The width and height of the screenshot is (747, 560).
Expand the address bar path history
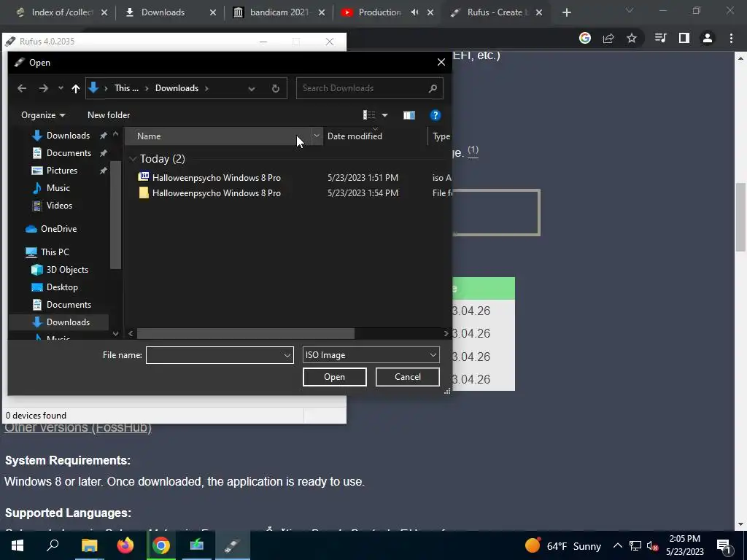(252, 88)
